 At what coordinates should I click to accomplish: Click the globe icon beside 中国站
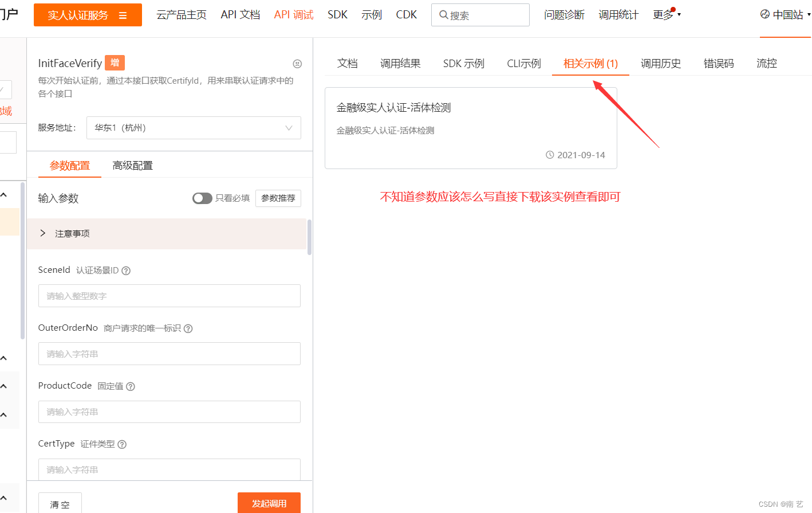pos(765,14)
